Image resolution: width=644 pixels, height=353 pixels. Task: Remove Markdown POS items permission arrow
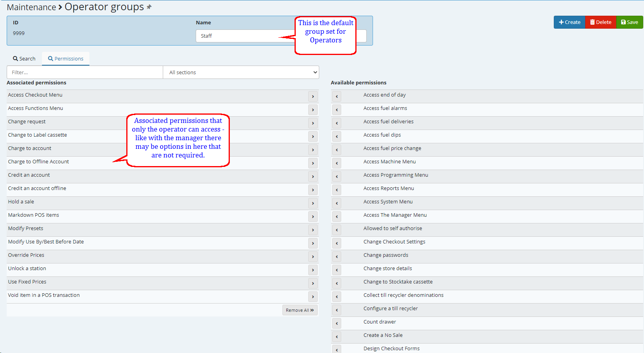coord(313,217)
